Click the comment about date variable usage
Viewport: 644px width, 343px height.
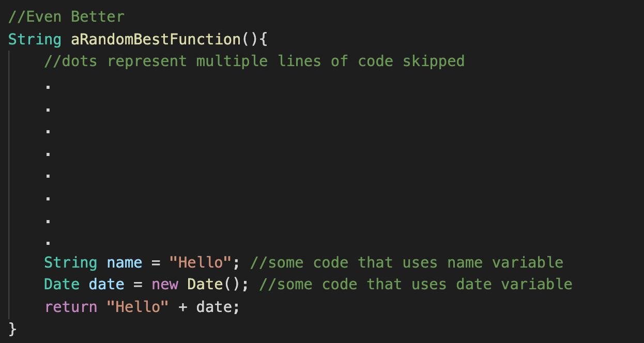pyautogui.click(x=416, y=284)
